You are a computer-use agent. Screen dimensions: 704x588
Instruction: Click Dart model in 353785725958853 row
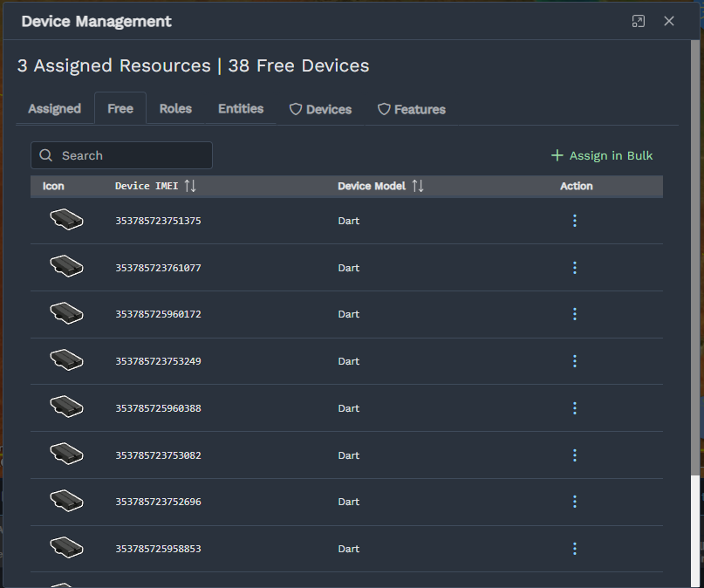coord(349,549)
